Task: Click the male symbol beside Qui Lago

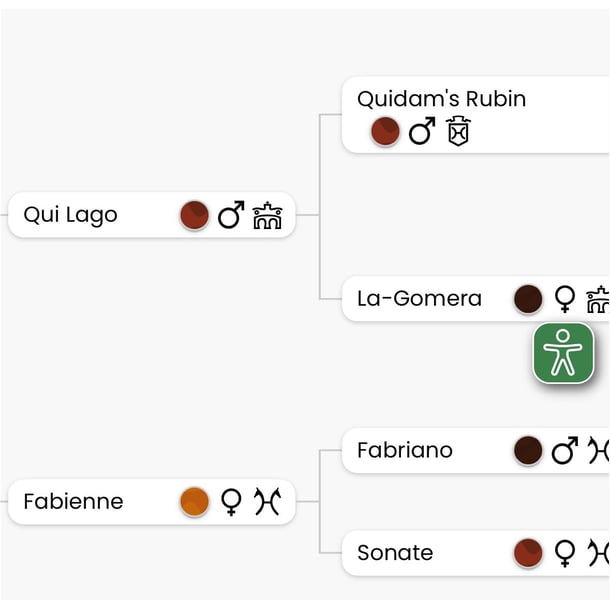Action: pos(231,215)
